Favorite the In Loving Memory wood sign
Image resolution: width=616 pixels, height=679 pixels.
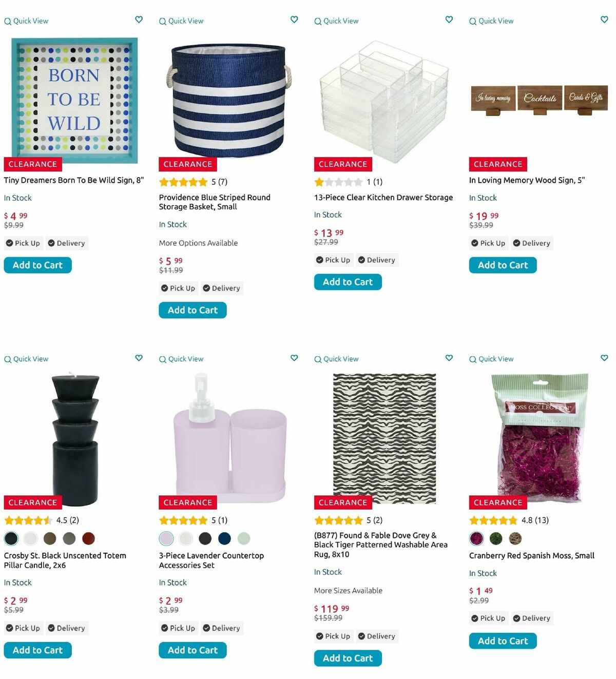click(x=604, y=20)
